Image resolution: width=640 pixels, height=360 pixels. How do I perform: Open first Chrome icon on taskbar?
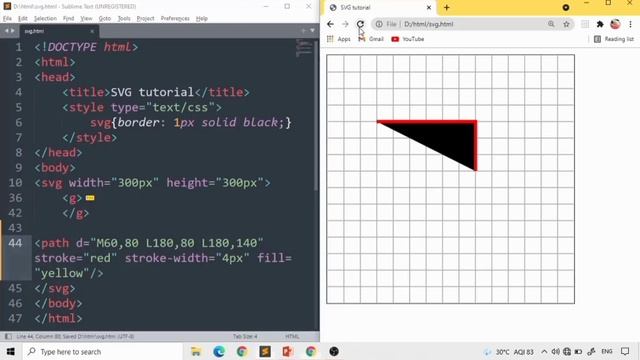tap(242, 351)
